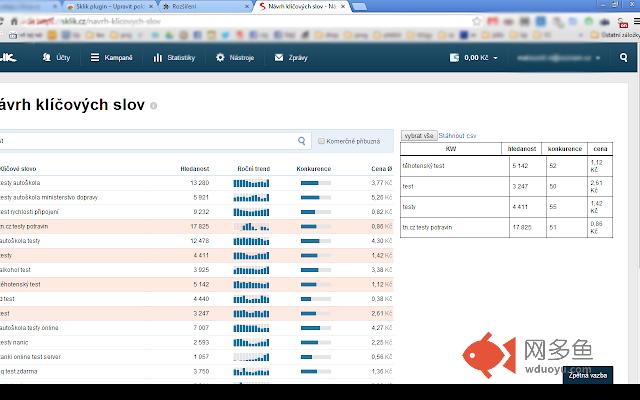Click the competition bar for testy nanic
The height and width of the screenshot is (400, 640).
[316, 342]
